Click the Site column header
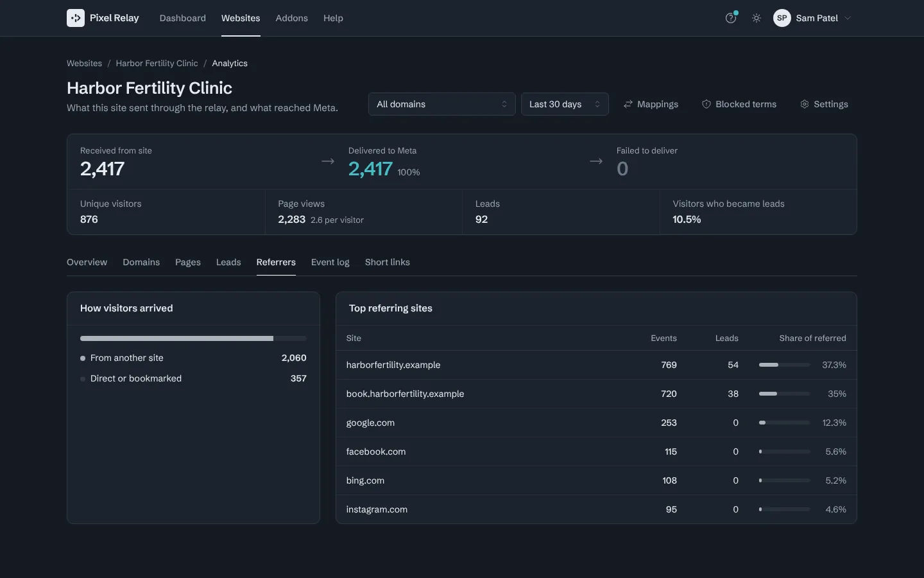This screenshot has height=578, width=924. 354,338
